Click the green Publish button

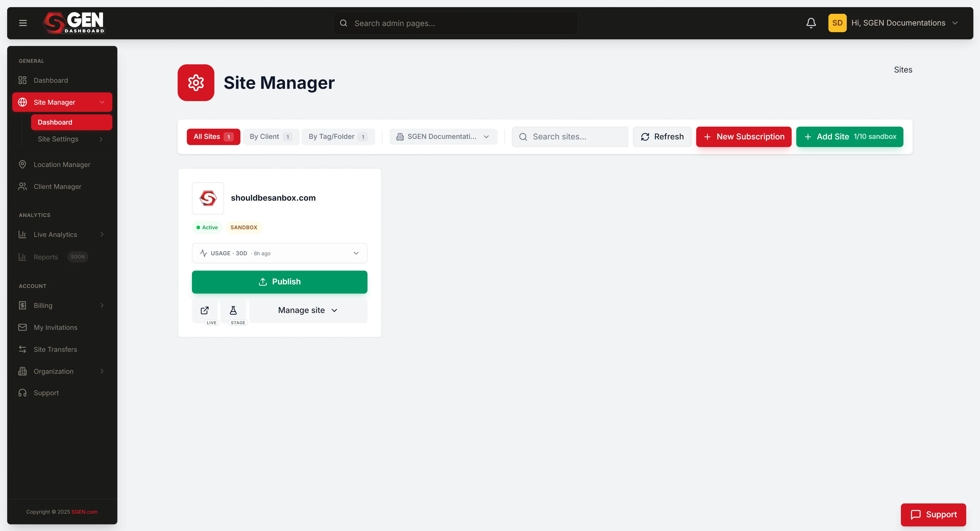coord(280,282)
